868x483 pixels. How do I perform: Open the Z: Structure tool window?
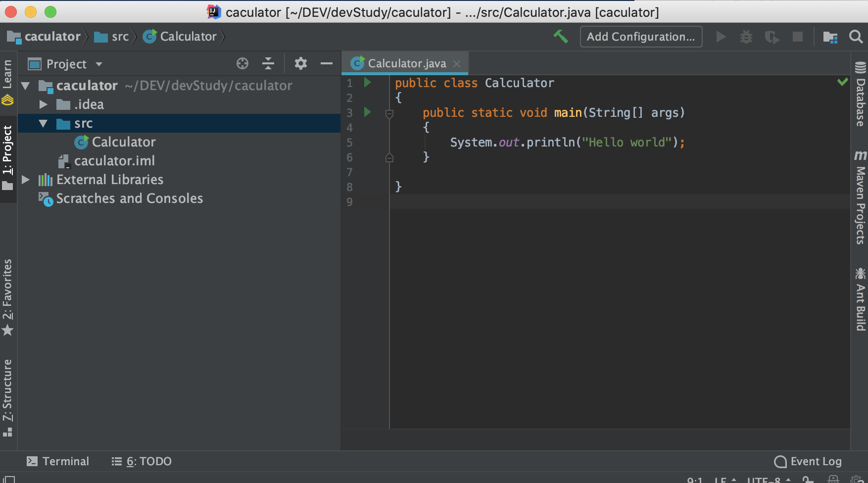tap(7, 398)
